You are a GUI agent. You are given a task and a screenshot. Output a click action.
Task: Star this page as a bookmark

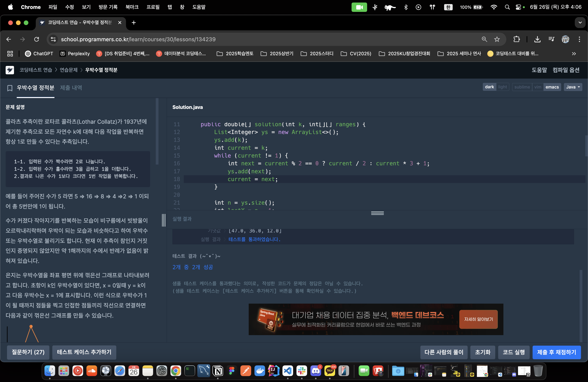pos(497,39)
